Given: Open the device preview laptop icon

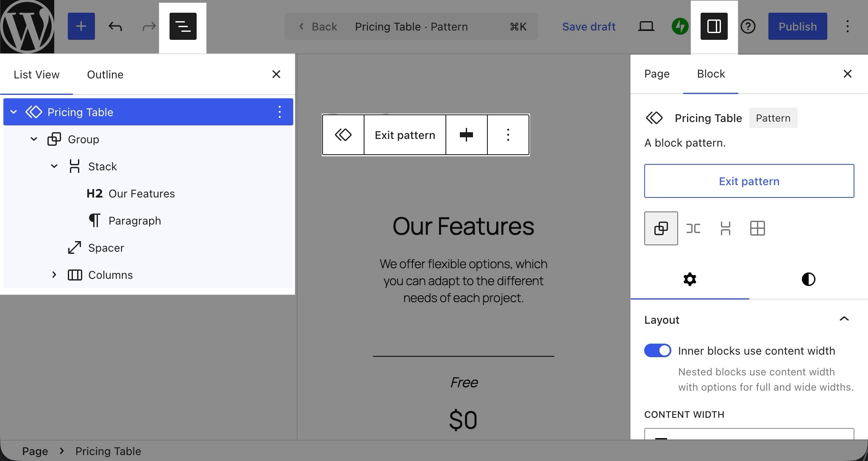Looking at the screenshot, I should coord(646,26).
